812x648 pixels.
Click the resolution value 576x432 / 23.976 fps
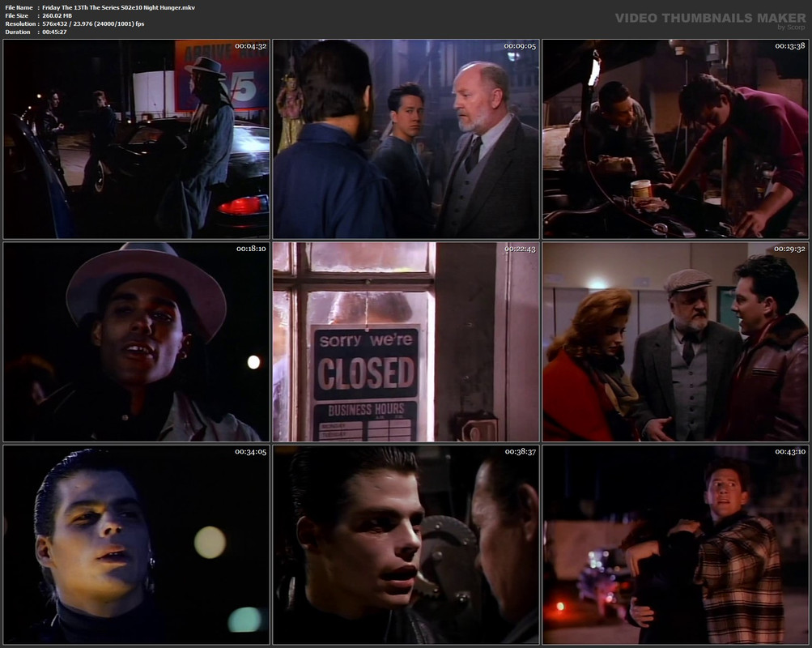tap(93, 23)
